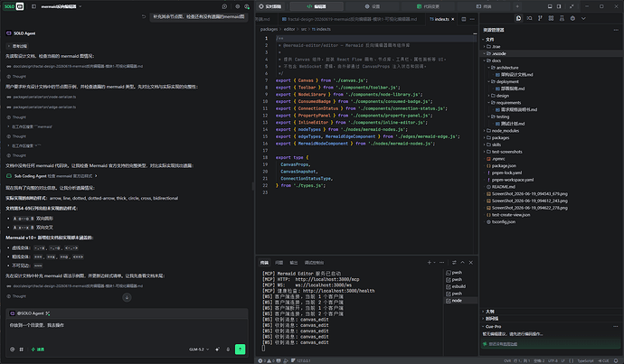Open the Run and Debug icon
The image size is (624, 364).
point(572,18)
